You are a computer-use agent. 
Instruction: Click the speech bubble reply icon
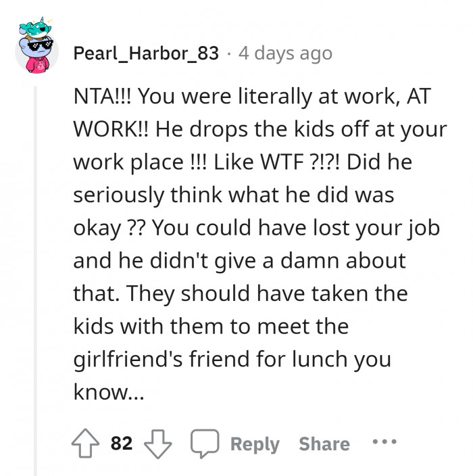tap(202, 444)
